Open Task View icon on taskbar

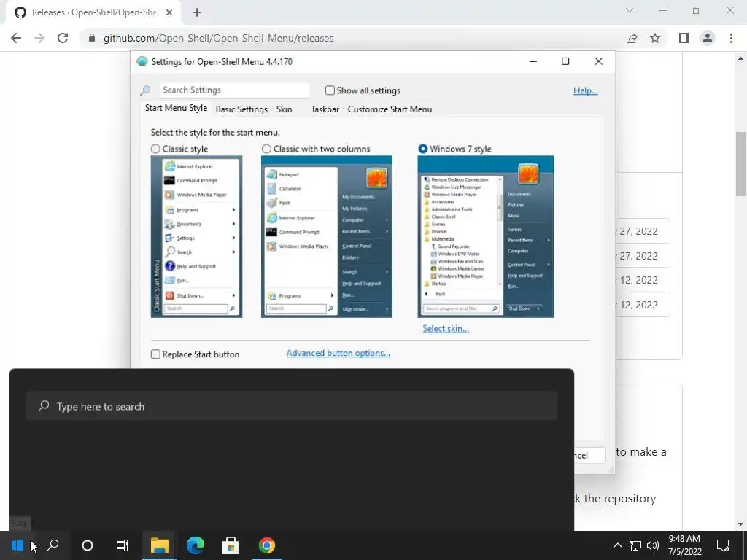click(x=123, y=545)
